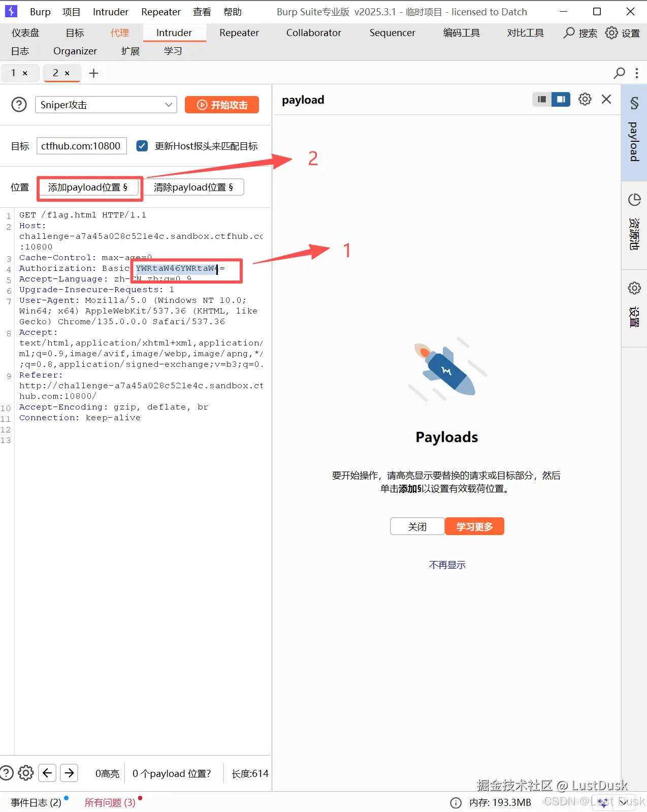Viewport: 647px width, 812px height.
Task: Switch to 日志 tab
Action: coord(20,51)
